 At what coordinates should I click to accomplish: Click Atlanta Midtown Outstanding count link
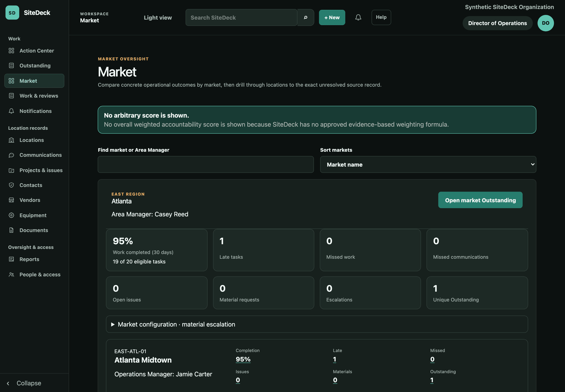tap(432, 380)
